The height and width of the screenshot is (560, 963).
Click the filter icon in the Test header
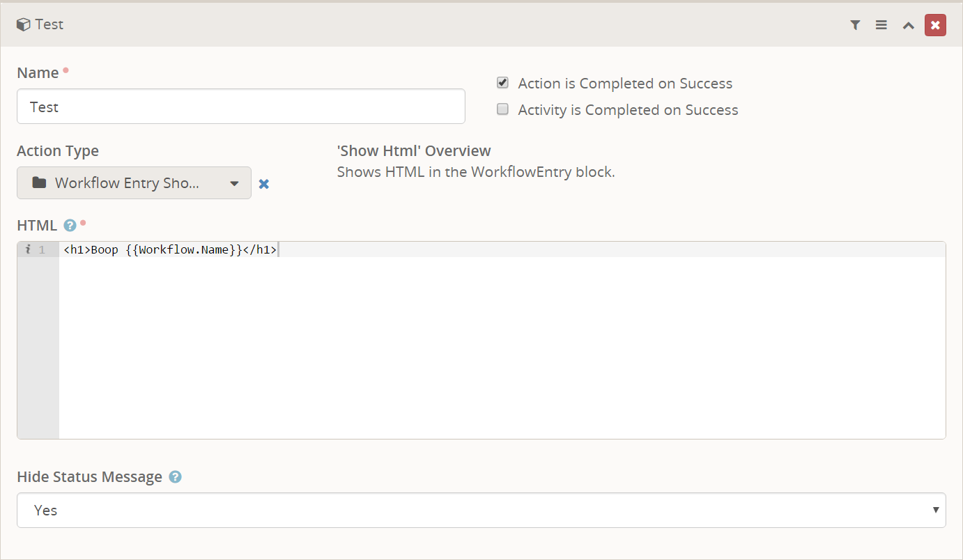(x=855, y=25)
